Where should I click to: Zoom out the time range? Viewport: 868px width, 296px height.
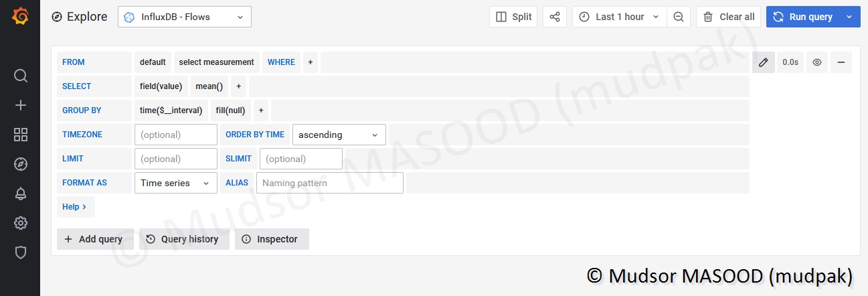tap(679, 17)
